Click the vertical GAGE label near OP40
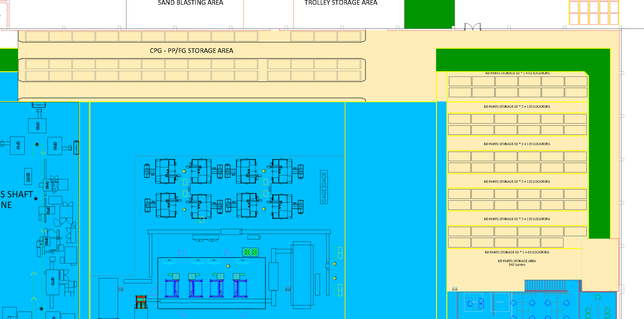This screenshot has height=319, width=644. click(28, 177)
